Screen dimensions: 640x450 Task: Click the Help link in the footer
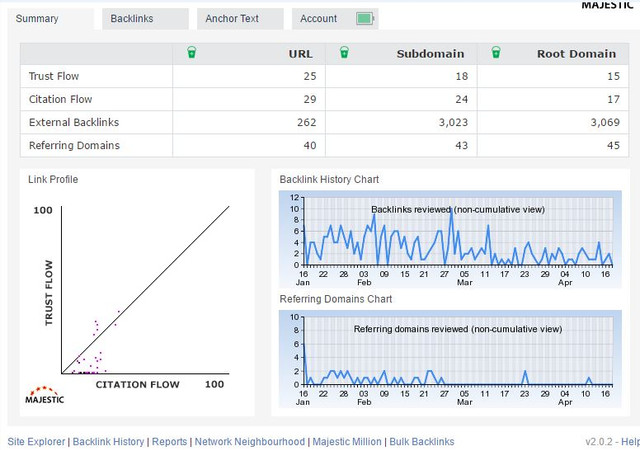tap(630, 441)
